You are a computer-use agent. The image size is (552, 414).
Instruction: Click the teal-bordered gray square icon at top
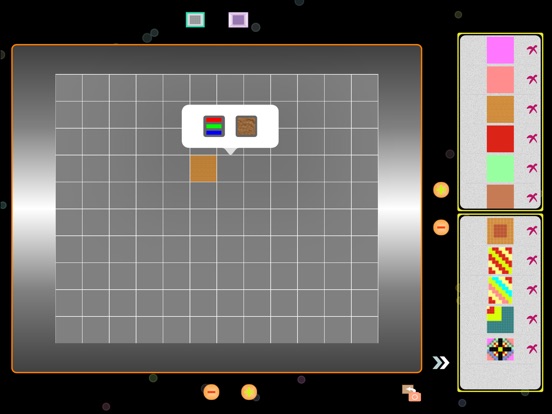[195, 20]
